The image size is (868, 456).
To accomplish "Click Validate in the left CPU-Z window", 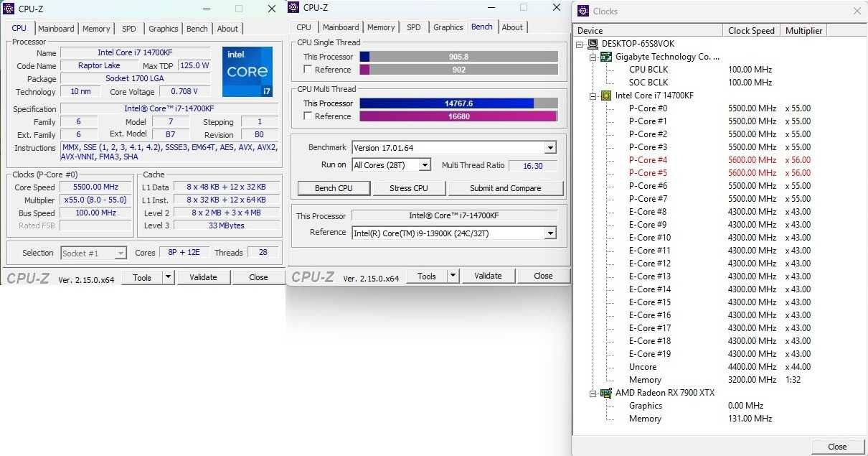I will 204,277.
